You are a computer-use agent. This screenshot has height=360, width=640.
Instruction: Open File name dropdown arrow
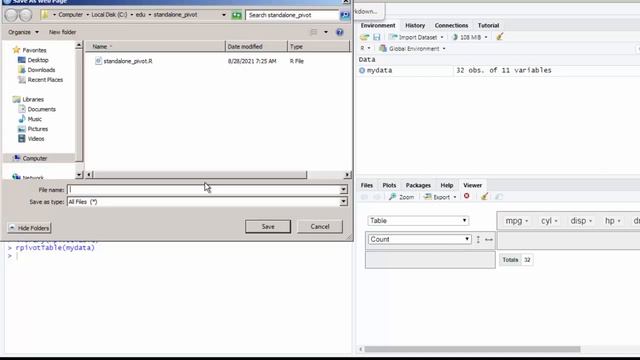pyautogui.click(x=343, y=189)
